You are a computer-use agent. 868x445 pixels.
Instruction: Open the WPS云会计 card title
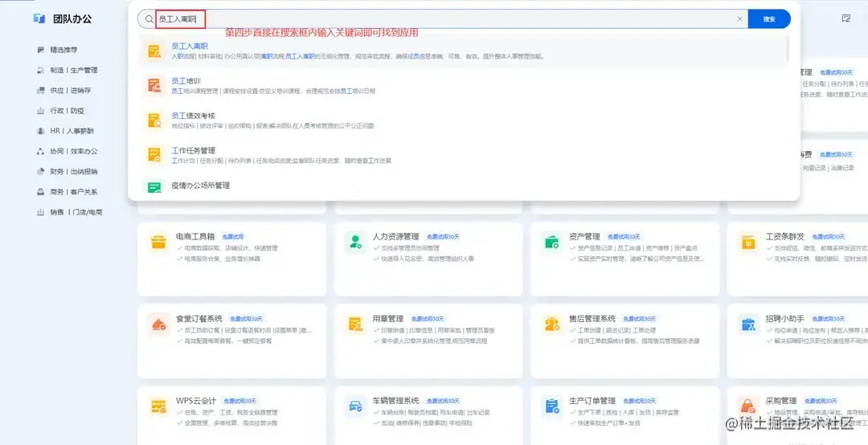[x=196, y=401]
